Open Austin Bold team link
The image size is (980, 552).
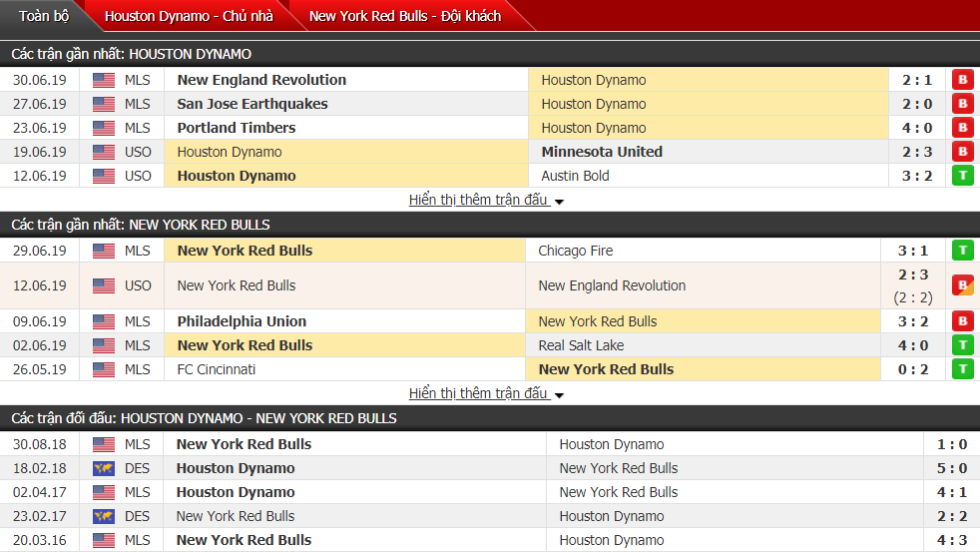coord(575,176)
